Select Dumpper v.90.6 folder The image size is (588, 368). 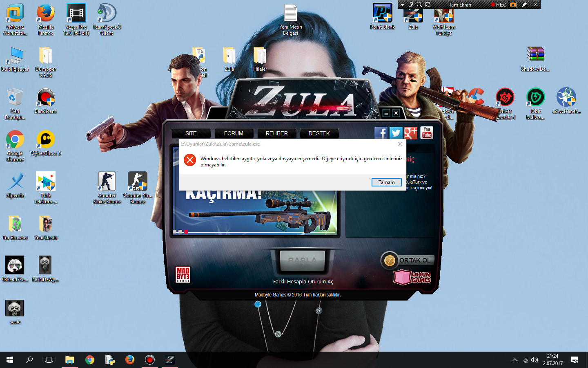[46, 62]
